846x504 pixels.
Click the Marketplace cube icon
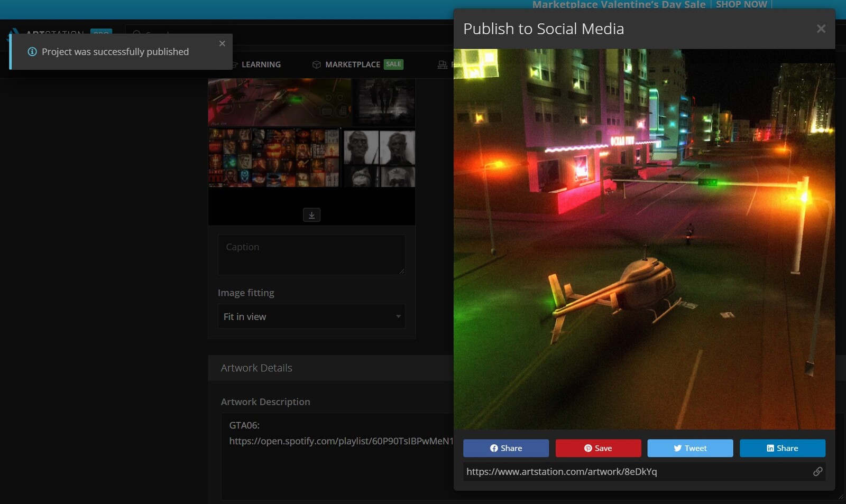tap(316, 64)
